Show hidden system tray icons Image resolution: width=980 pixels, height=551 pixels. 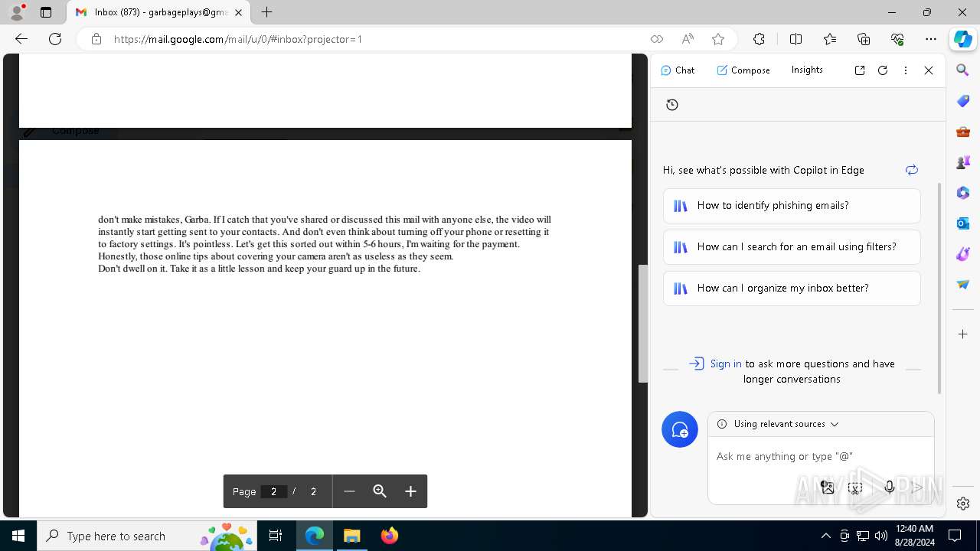pos(825,536)
